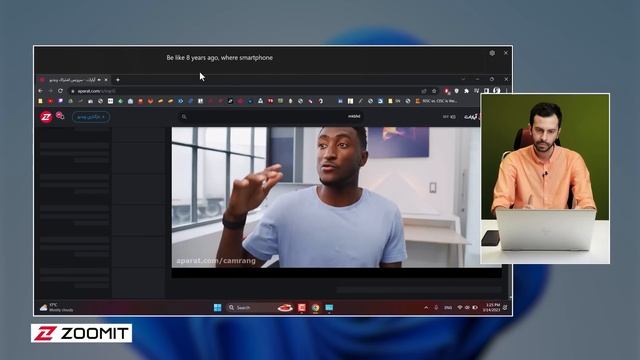This screenshot has width=640, height=360.
Task: Switch the ENG input language
Action: tap(448, 308)
